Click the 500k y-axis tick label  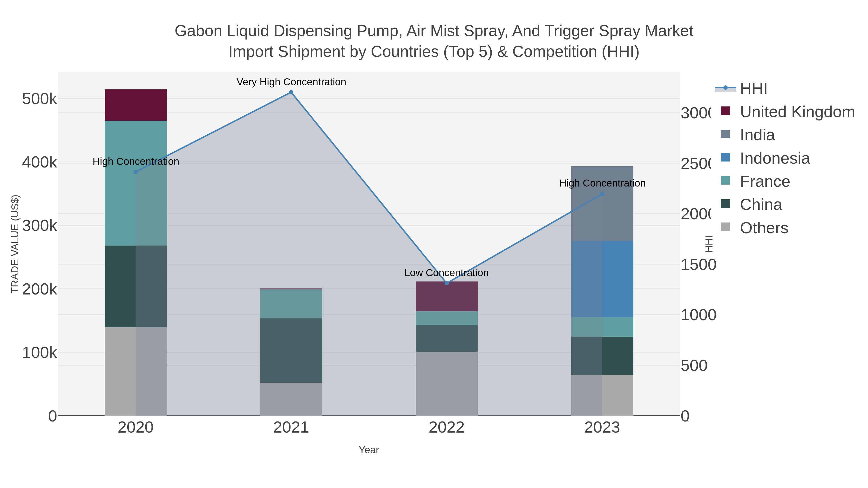40,99
